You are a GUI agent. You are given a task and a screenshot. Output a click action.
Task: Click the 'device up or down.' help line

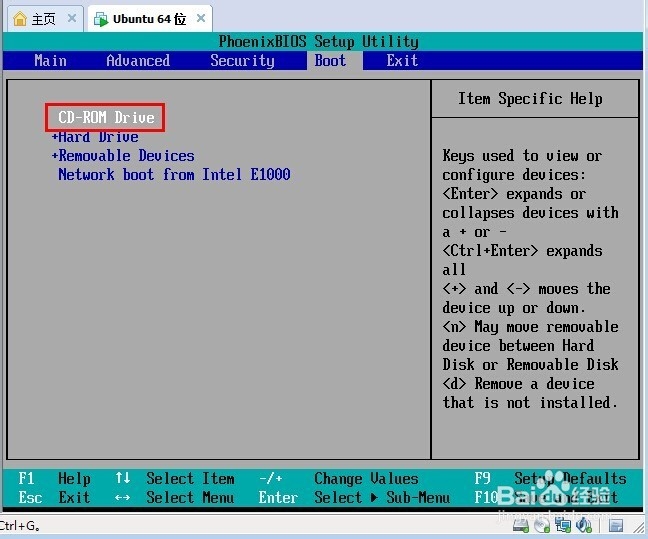514,308
